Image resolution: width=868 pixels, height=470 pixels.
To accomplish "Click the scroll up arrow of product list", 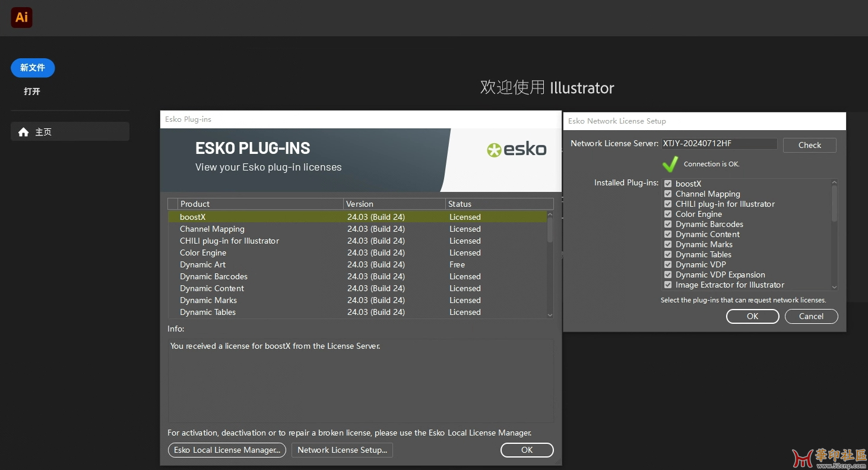I will [x=550, y=215].
